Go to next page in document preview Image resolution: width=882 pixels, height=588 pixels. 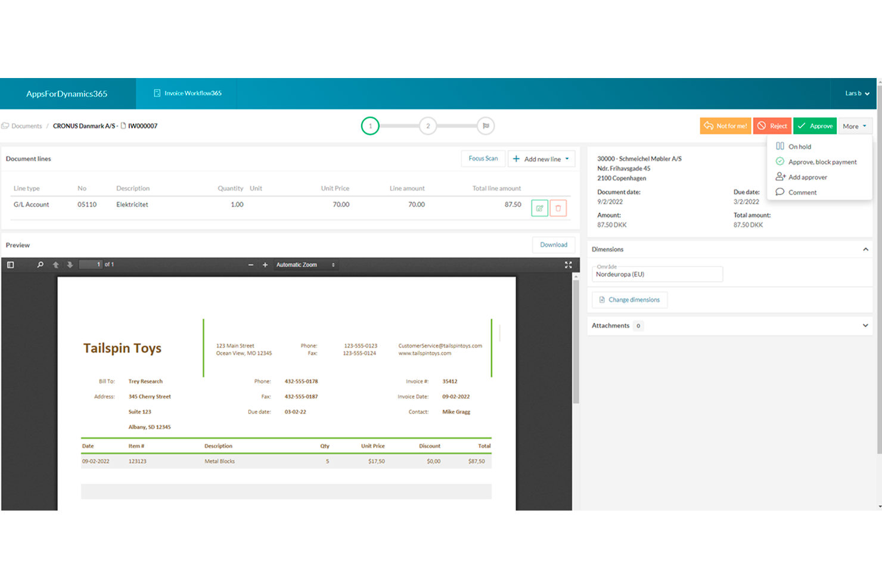click(x=70, y=264)
